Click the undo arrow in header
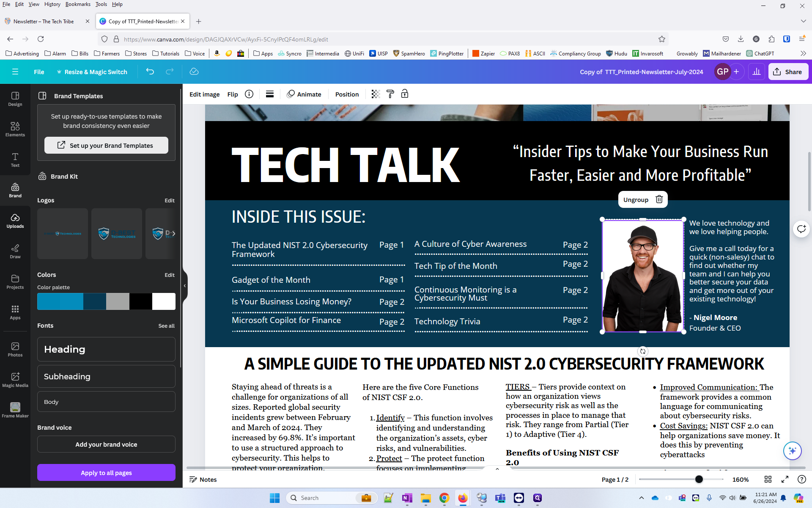 [x=150, y=72]
